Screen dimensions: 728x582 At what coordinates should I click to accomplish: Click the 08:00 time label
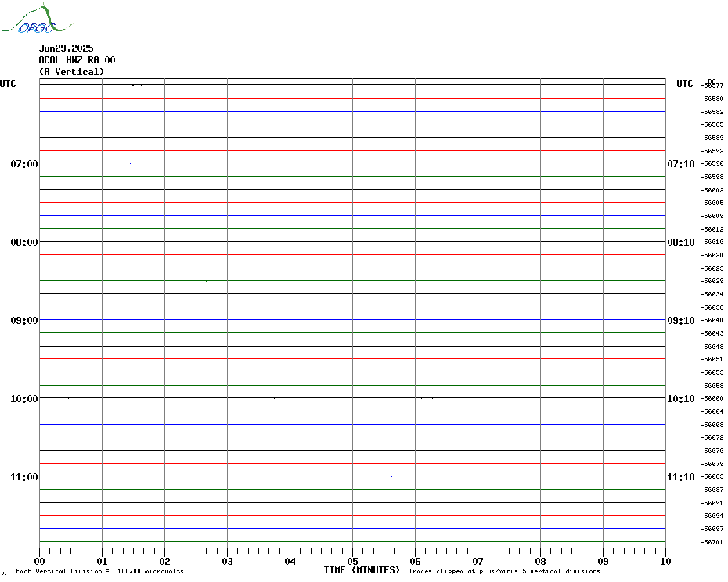tap(24, 242)
